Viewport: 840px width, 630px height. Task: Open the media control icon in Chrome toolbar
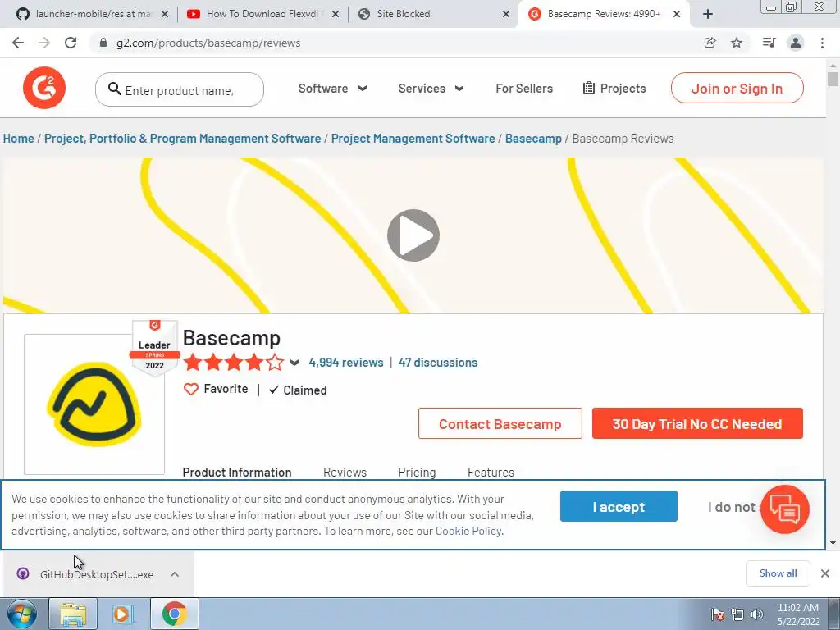[769, 43]
